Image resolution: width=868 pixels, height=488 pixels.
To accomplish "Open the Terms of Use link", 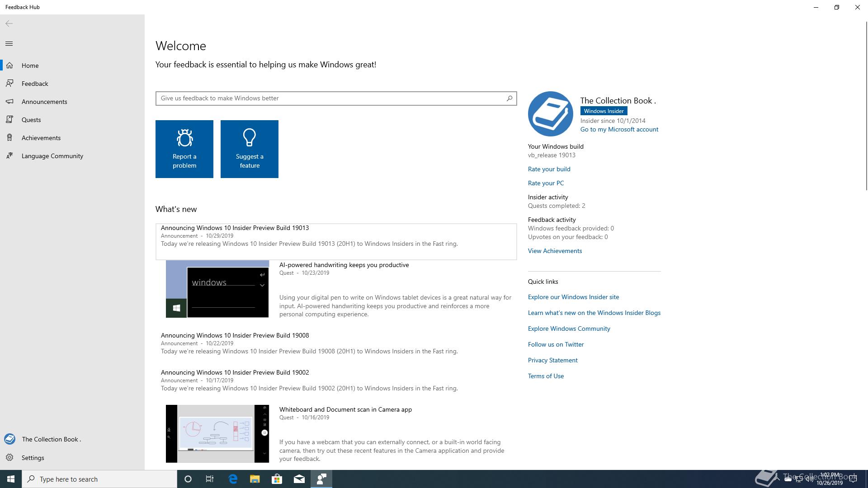I will click(x=546, y=376).
